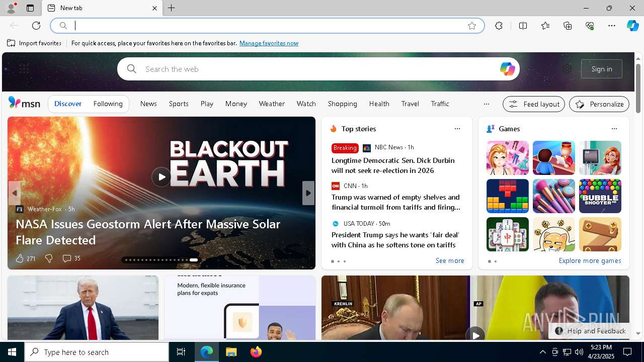Open CNN story about Trump tariffs warning
Viewport: 644px width, 362px height.
395,202
